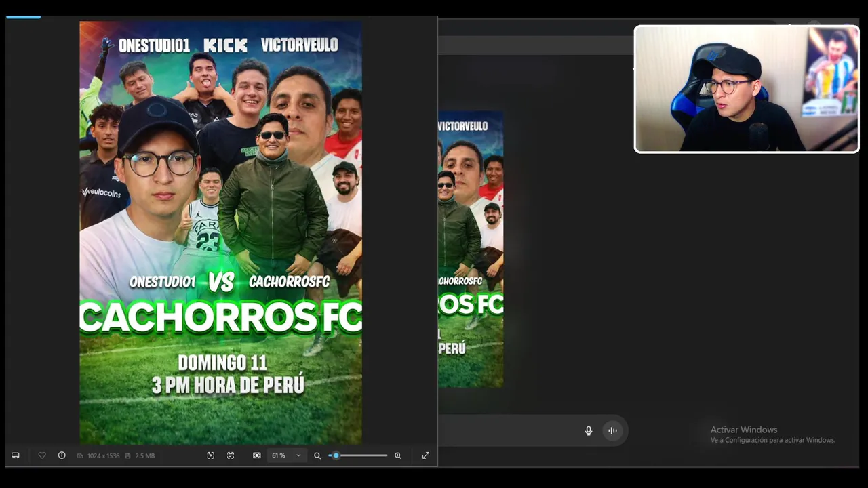
Task: Click the webcam overlay of the streamer
Action: point(747,89)
